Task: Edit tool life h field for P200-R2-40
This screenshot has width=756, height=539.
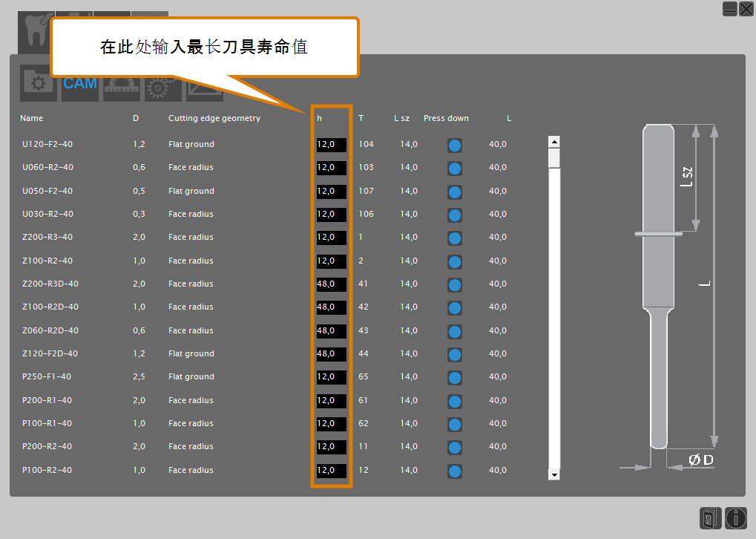Action: 331,448
